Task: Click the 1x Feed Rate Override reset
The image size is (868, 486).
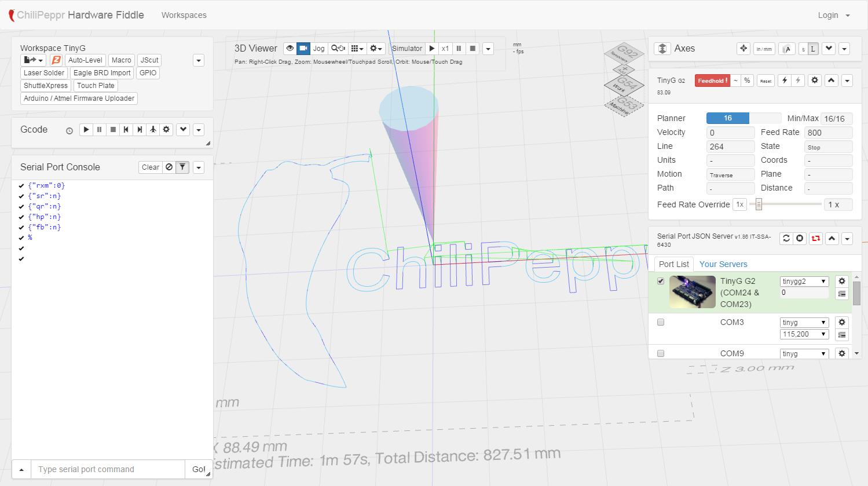Action: (x=739, y=204)
